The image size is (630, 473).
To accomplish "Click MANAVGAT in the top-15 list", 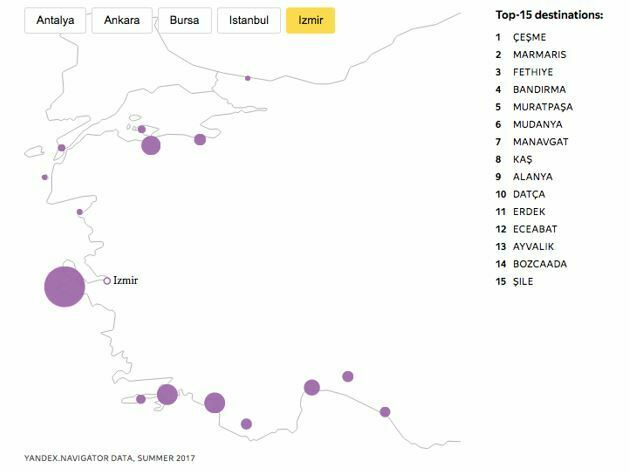I will pyautogui.click(x=540, y=142).
